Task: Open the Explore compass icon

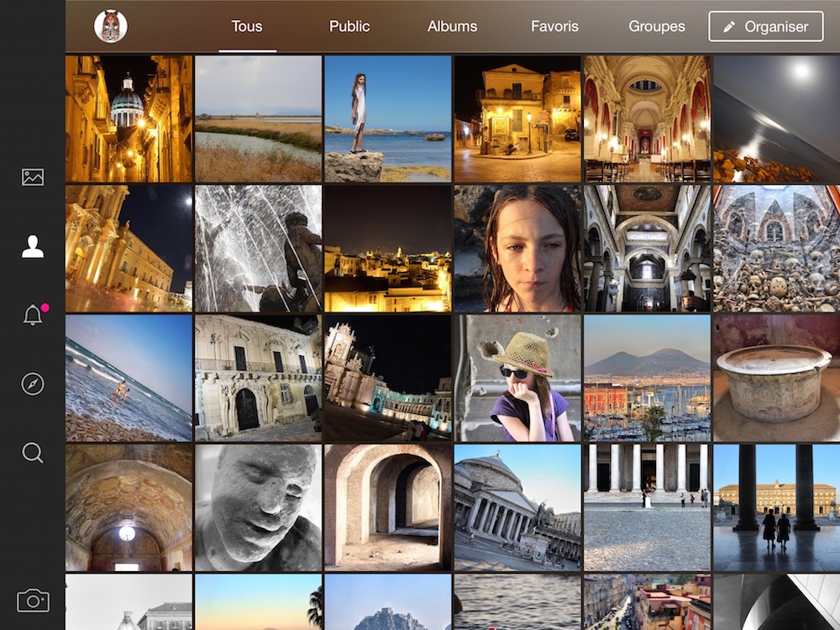Action: click(x=33, y=384)
